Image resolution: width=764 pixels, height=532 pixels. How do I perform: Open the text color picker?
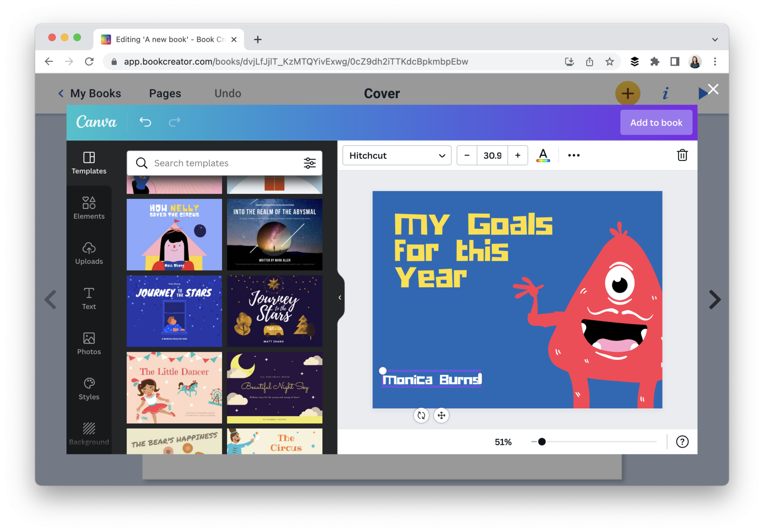[x=543, y=155]
